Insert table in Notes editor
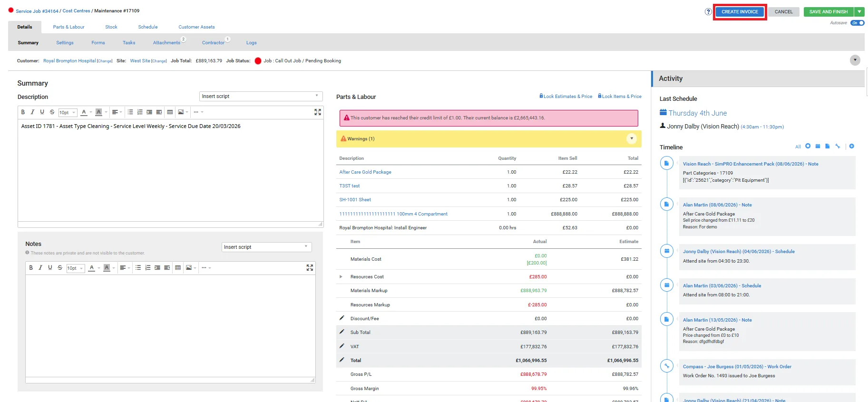 pyautogui.click(x=178, y=268)
